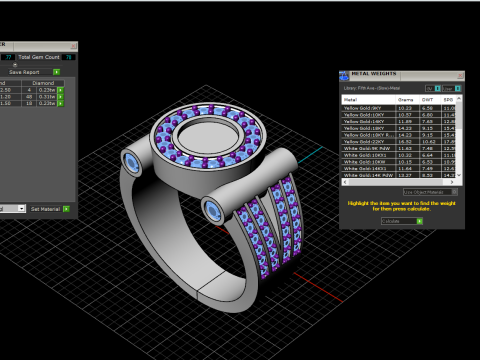Click the metal list scroll up arrow
This screenshot has width=480, height=360.
click(459, 99)
